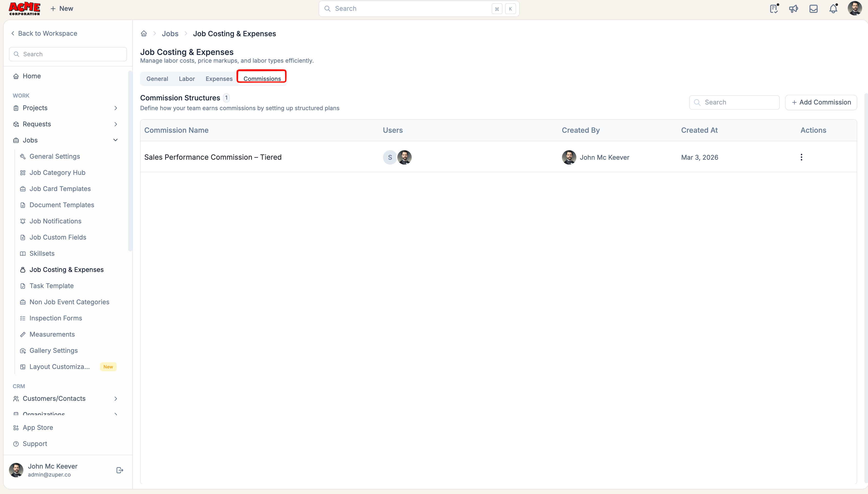Click the Add Commission button
Viewport: 868px width, 494px height.
(x=821, y=102)
